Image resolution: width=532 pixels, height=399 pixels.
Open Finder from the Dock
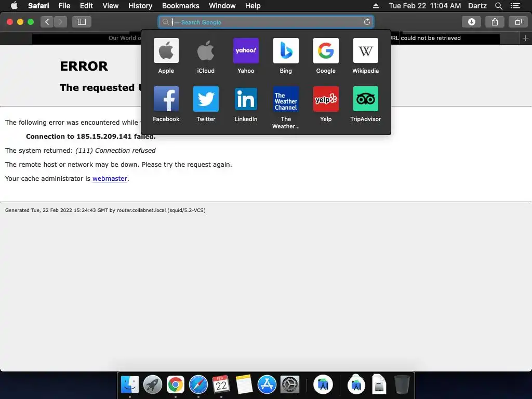pos(129,385)
